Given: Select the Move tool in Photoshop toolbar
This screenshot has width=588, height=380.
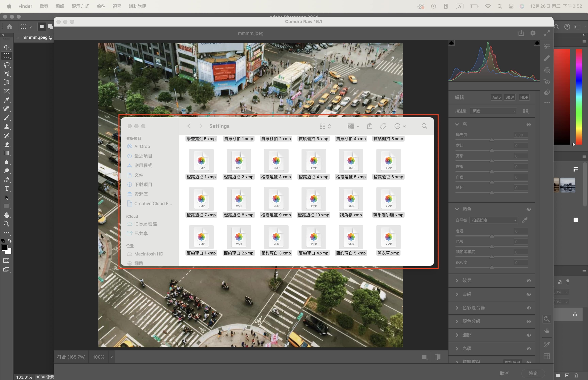Looking at the screenshot, I should [x=6, y=47].
